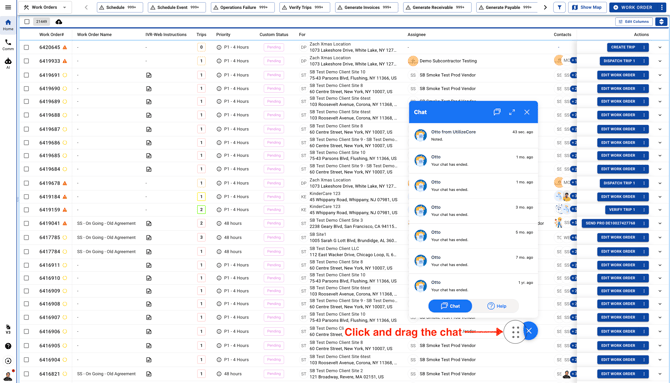Click the Send PRO button for 6419041
The height and width of the screenshot is (383, 670).
(611, 223)
